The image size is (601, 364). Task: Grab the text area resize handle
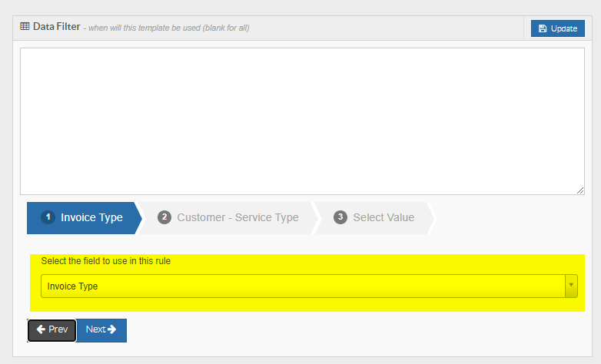point(580,190)
